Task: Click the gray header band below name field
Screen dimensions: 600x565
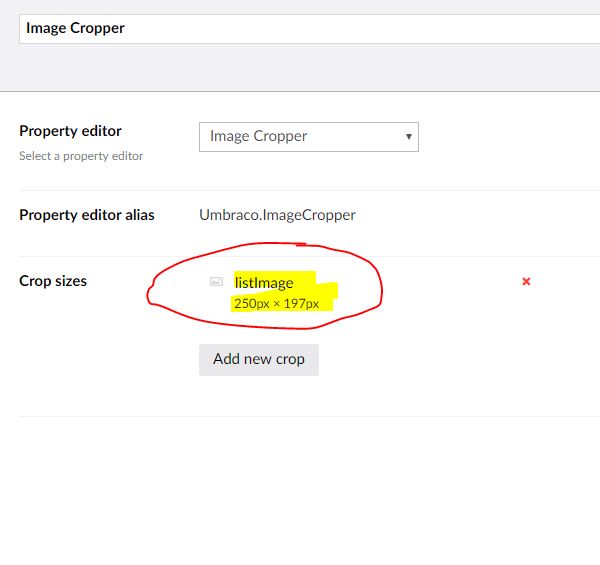Action: pyautogui.click(x=300, y=68)
